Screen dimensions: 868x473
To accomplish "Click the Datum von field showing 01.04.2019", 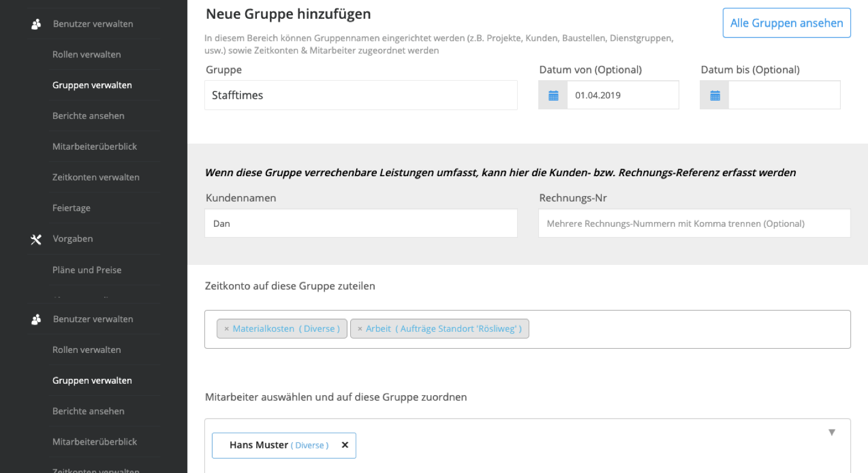I will pos(622,95).
